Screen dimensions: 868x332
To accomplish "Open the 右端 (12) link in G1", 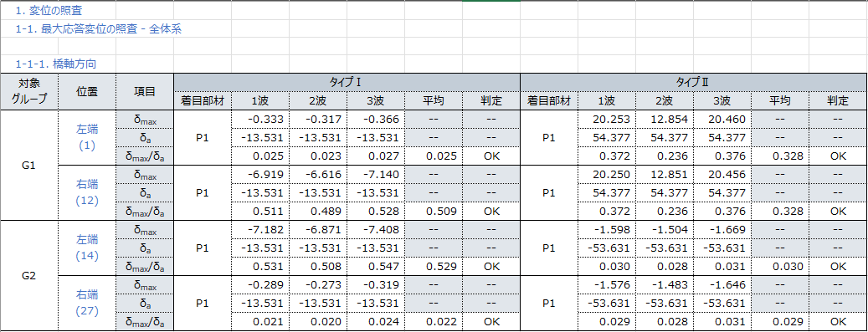I will 87,192.
